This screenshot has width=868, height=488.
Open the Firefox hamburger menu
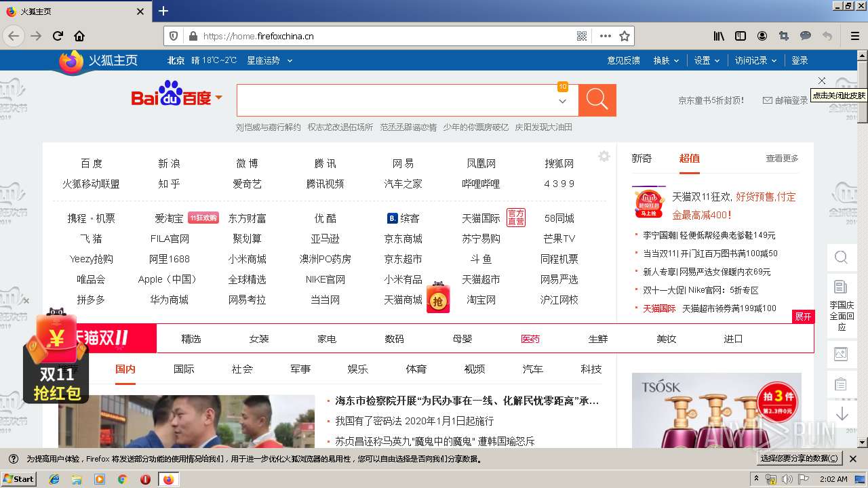point(854,36)
